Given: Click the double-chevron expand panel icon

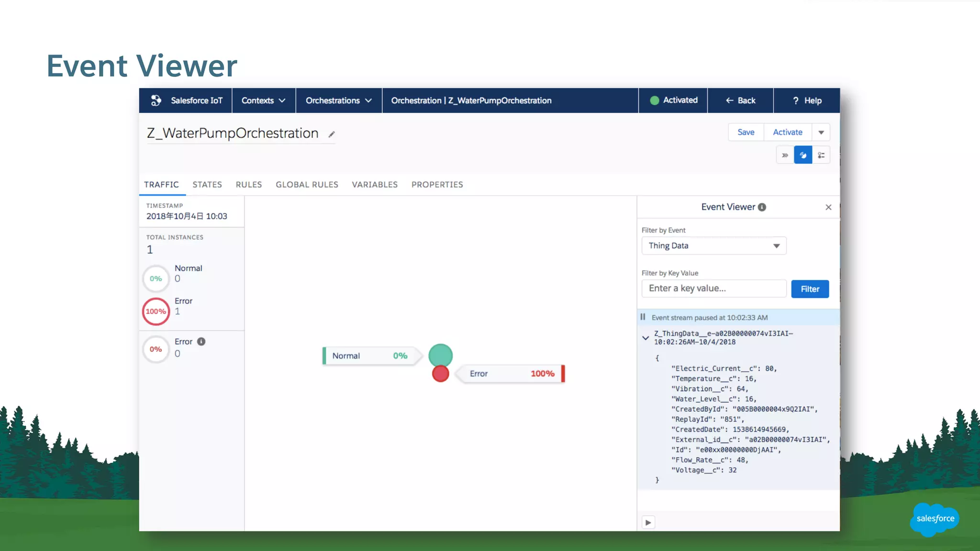Looking at the screenshot, I should [x=785, y=155].
